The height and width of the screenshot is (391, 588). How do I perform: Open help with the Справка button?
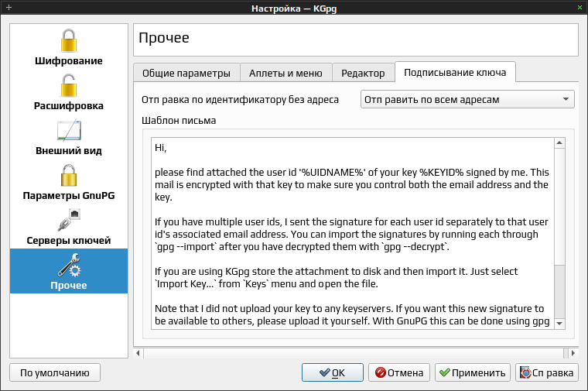coord(547,372)
